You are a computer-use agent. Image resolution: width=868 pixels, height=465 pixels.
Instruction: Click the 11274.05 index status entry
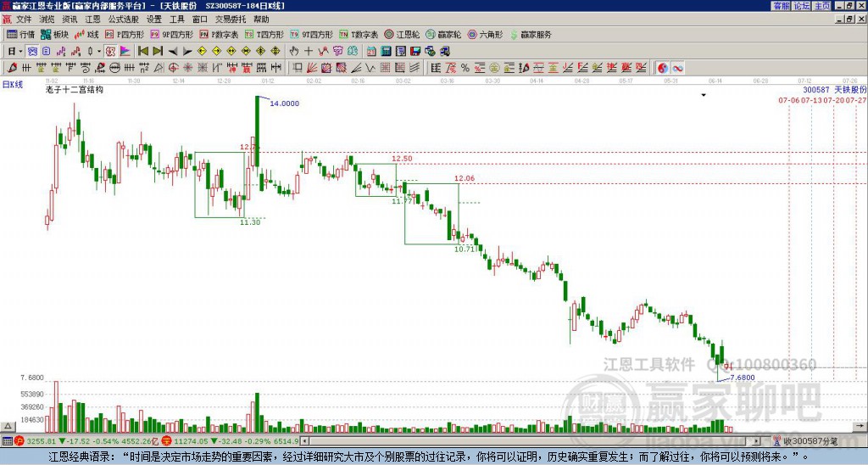click(x=192, y=441)
